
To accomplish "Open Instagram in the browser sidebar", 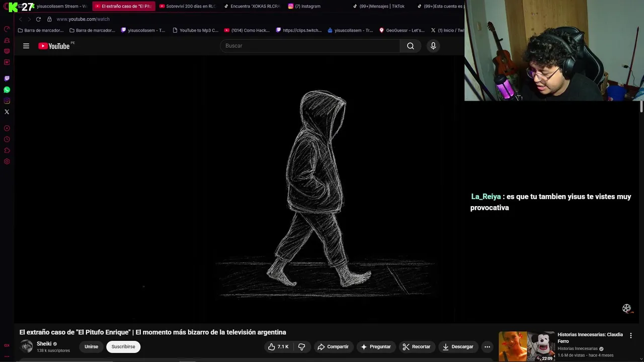I will tap(7, 101).
